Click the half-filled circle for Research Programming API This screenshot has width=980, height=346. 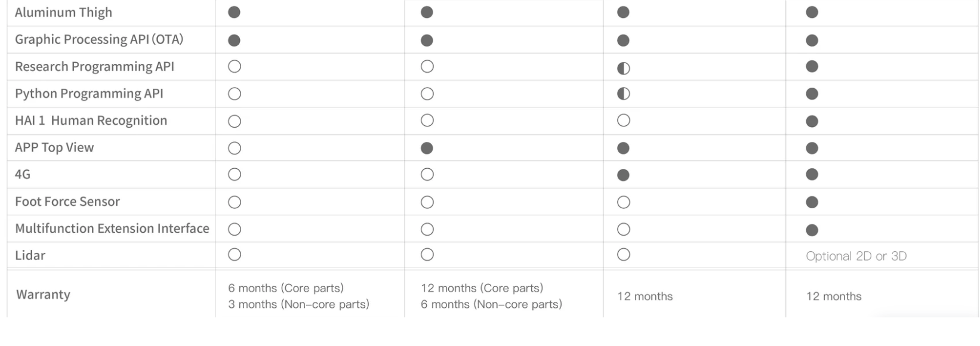[623, 68]
